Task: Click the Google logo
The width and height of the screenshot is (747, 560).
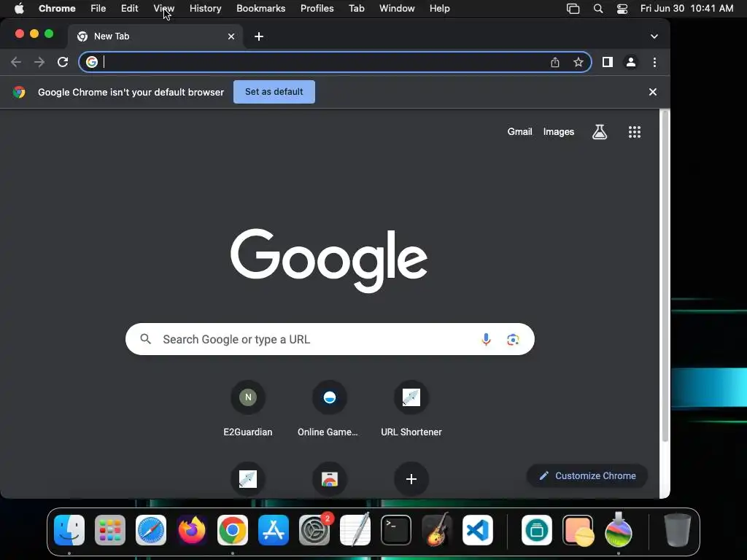Action: tap(329, 260)
